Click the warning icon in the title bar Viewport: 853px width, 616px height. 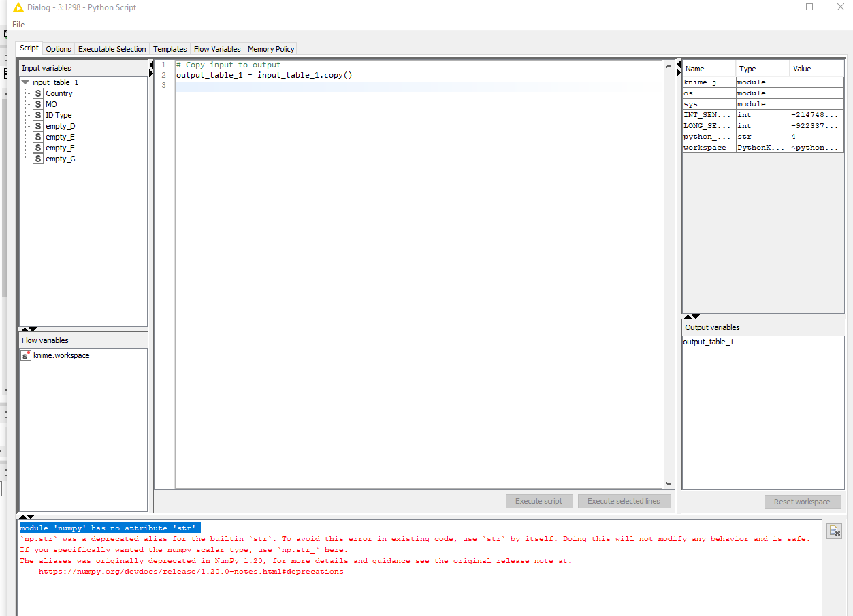coord(18,7)
